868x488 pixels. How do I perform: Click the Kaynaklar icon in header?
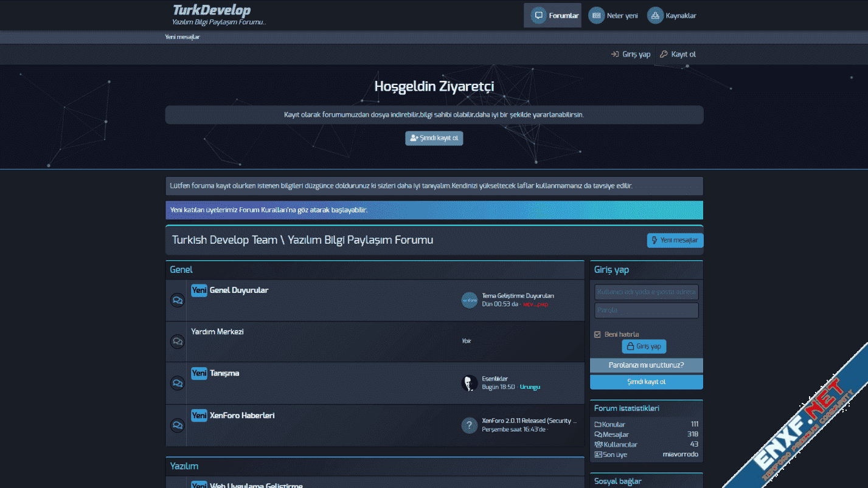[x=655, y=16]
